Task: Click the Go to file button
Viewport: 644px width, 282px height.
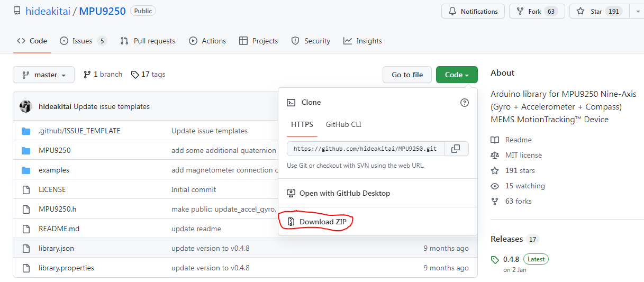Action: [x=407, y=75]
